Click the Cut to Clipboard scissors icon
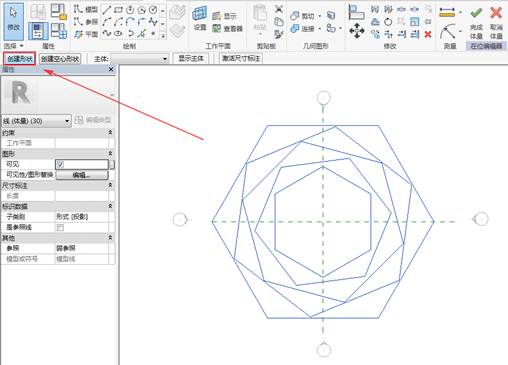Screen dimensions: 508x365 coord(279,9)
